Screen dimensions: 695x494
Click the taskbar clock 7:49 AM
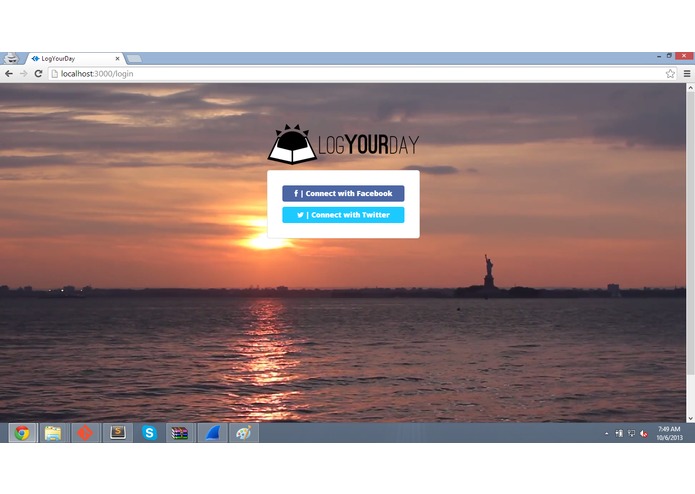click(669, 433)
